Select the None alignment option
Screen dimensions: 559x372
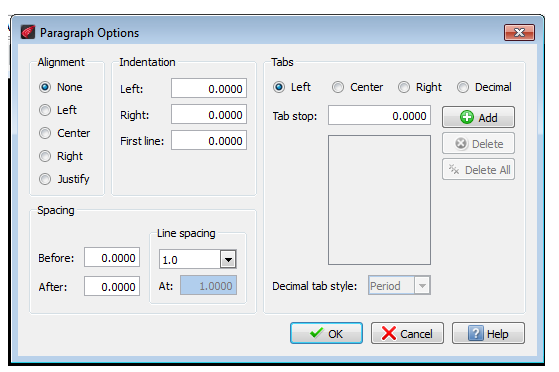click(x=45, y=87)
